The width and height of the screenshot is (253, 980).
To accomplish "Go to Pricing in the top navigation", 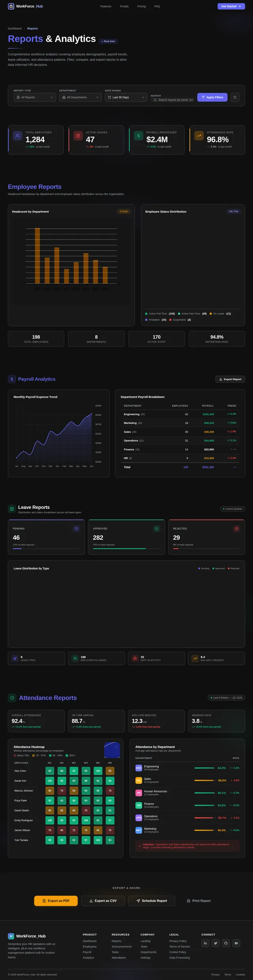I will (142, 6).
